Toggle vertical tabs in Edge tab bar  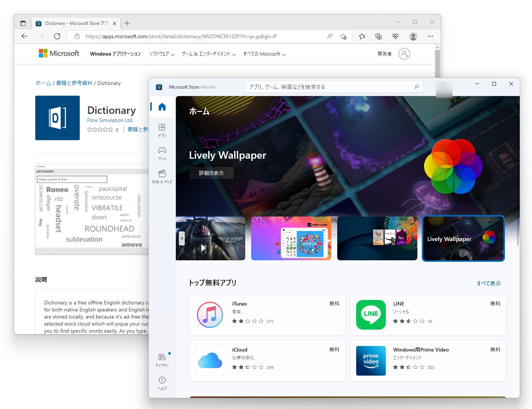(23, 23)
